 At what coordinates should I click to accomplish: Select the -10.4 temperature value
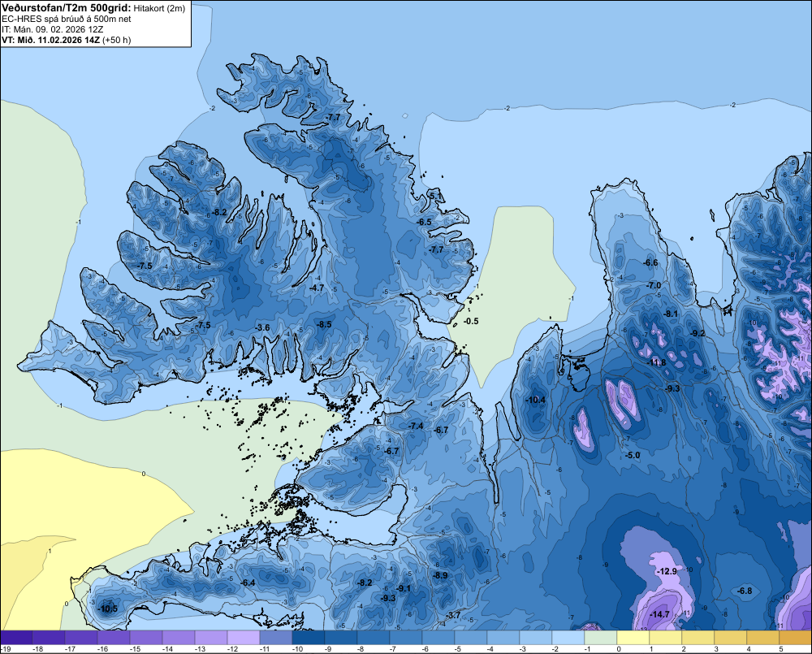click(x=535, y=400)
